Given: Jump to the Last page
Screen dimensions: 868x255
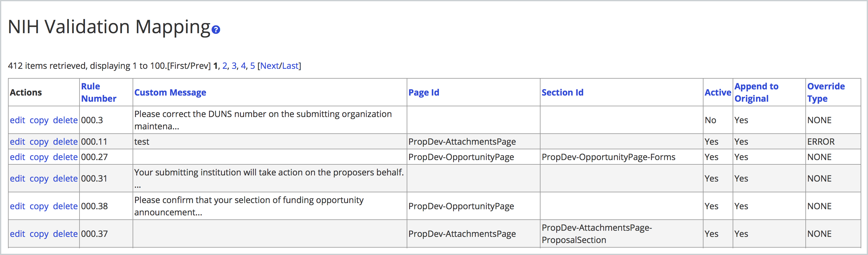Looking at the screenshot, I should click(x=291, y=66).
